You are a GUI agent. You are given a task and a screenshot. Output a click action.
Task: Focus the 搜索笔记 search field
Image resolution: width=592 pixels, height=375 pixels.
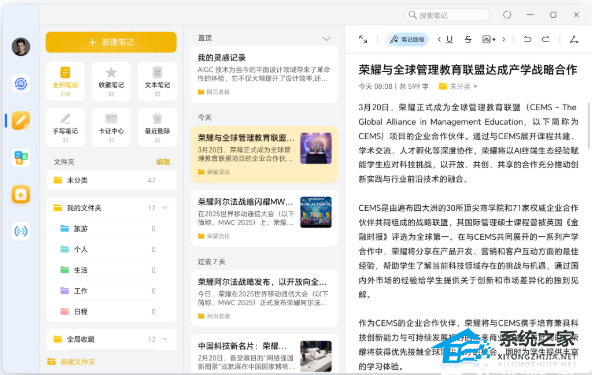pyautogui.click(x=447, y=15)
